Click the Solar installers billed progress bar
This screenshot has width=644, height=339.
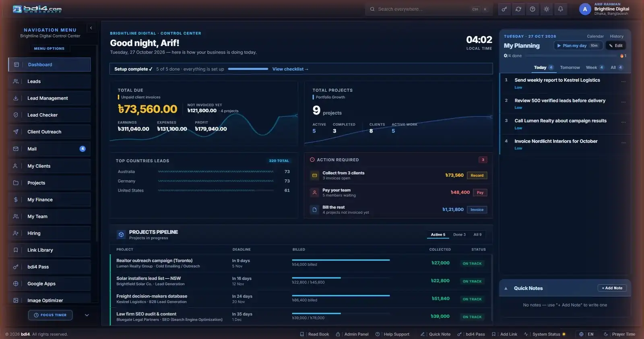341,278
